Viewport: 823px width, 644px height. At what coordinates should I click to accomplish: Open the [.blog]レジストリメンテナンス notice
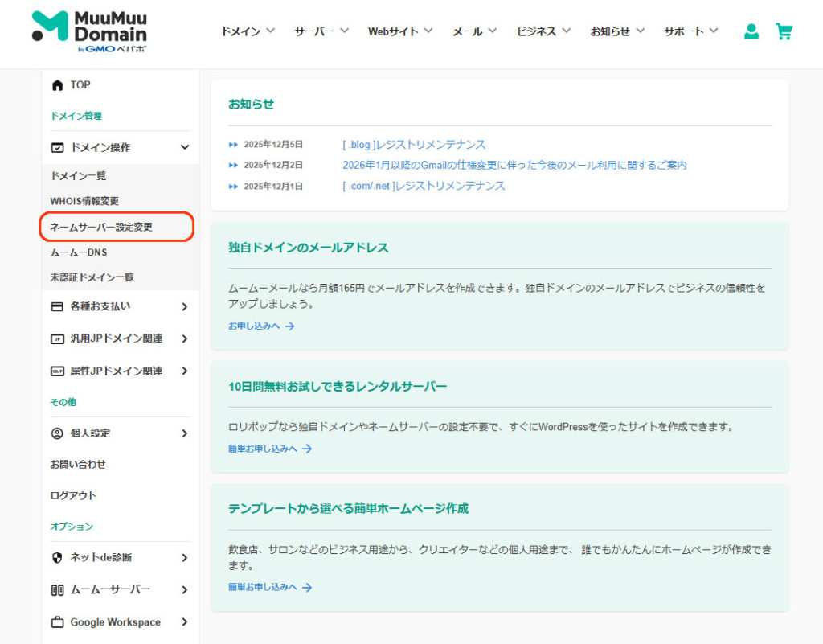click(x=414, y=145)
